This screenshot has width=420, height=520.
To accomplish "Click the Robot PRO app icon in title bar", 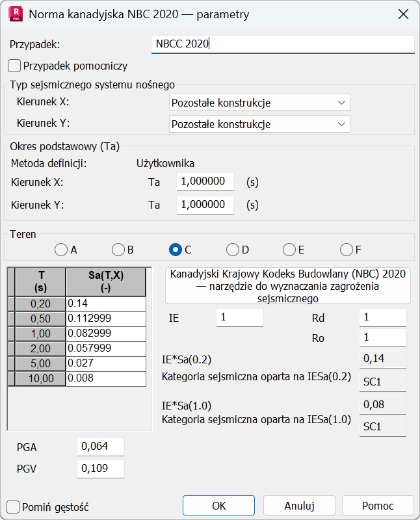I will click(16, 14).
